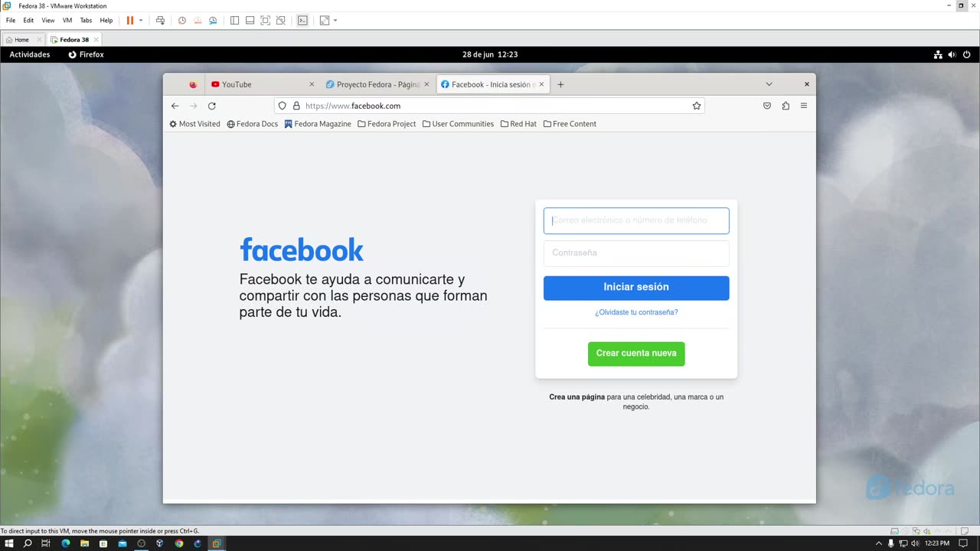
Task: Open the VMware Edit menu
Action: 28,21
